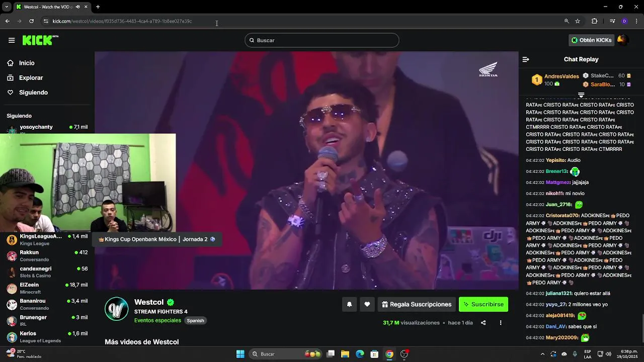Toggle the notification bell for Westcol
This screenshot has width=644, height=362.
[349, 304]
